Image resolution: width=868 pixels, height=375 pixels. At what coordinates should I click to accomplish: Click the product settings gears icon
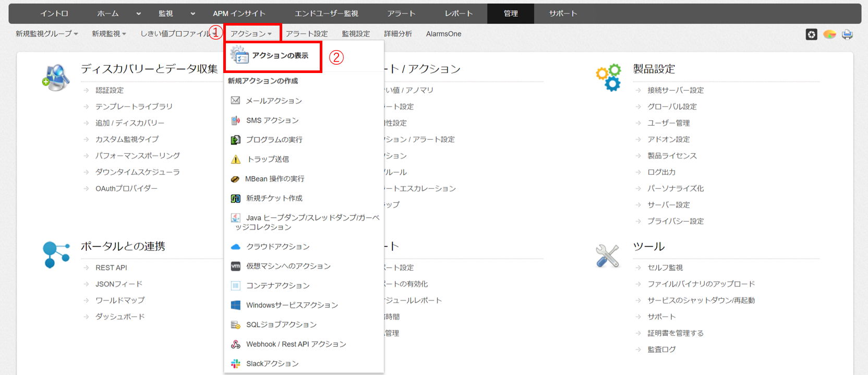coord(609,77)
